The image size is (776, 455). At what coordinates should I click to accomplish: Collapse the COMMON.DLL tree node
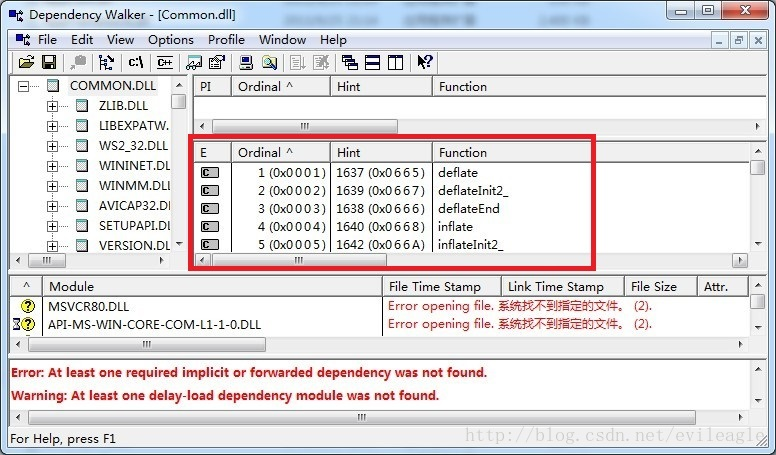pos(24,86)
